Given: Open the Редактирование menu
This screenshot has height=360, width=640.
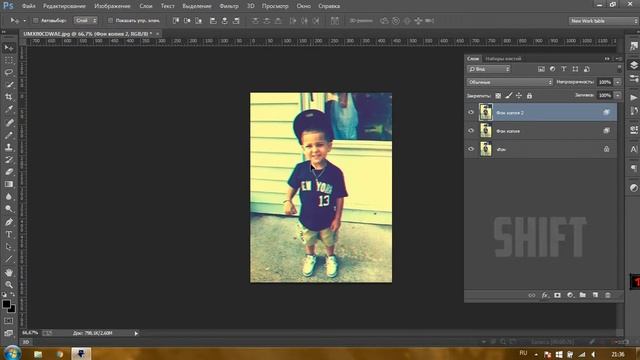Looking at the screenshot, I should pyautogui.click(x=64, y=6).
